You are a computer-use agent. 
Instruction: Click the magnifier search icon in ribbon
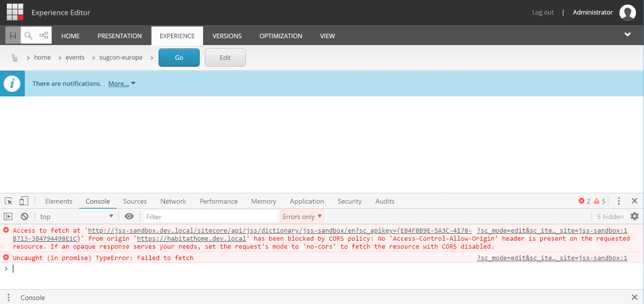pos(29,36)
